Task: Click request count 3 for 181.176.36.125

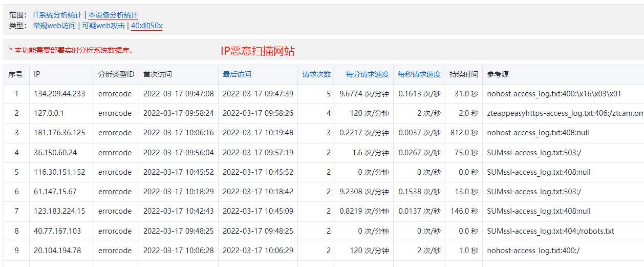Action: (x=329, y=133)
